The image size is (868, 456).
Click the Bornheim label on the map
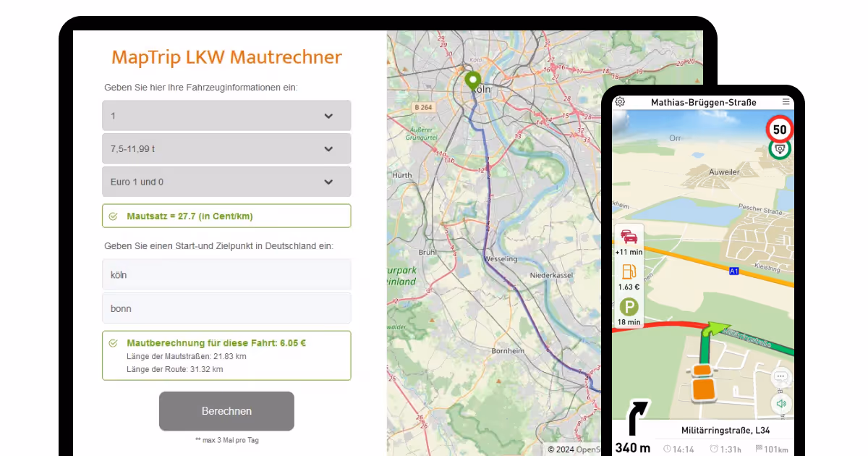coord(508,350)
